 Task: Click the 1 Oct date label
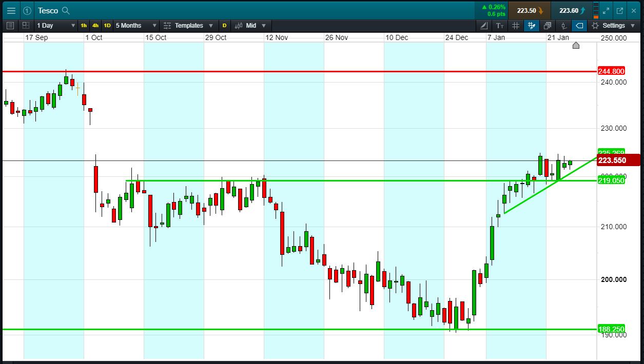click(94, 37)
